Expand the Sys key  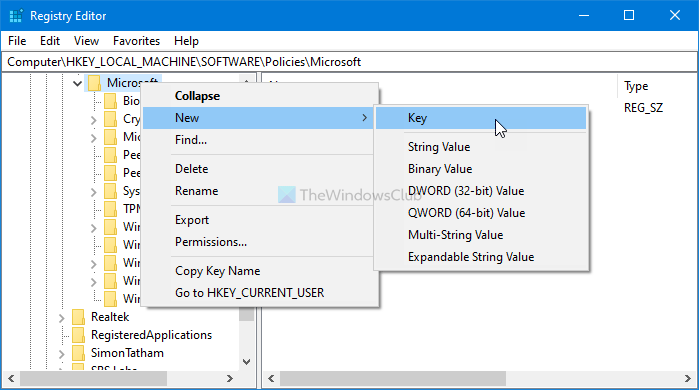93,192
